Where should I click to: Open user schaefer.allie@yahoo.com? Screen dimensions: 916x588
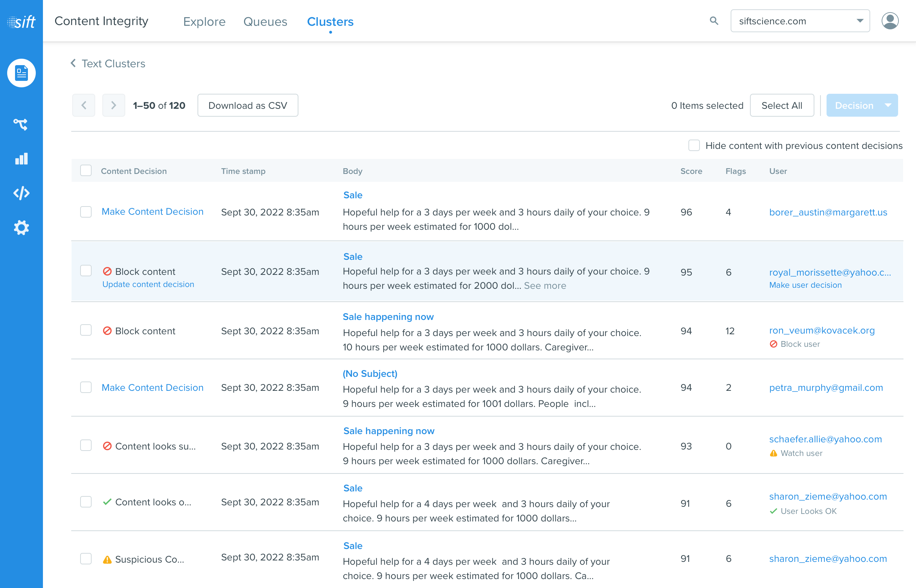pos(825,439)
